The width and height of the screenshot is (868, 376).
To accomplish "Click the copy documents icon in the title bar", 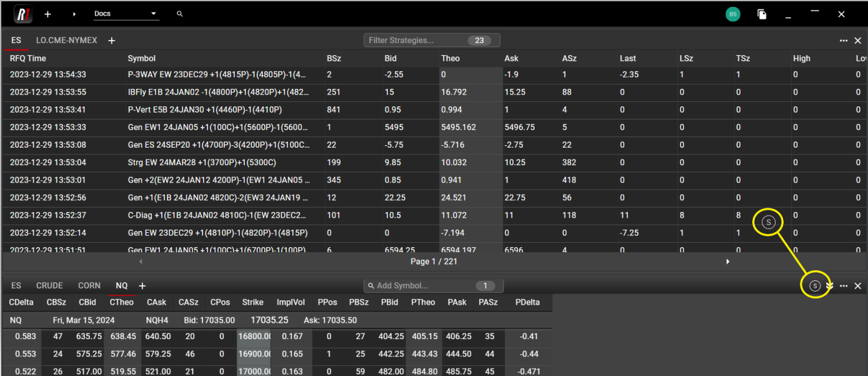I will point(762,14).
